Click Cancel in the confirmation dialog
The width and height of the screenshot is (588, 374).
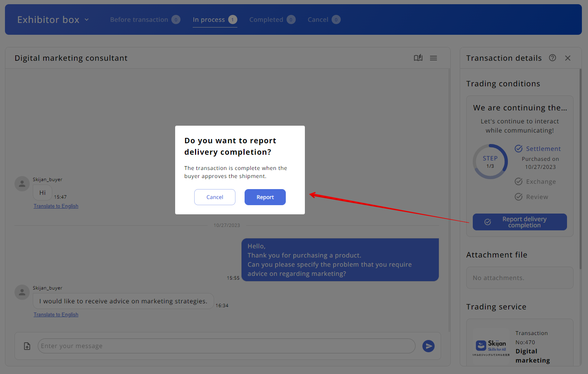click(x=215, y=197)
